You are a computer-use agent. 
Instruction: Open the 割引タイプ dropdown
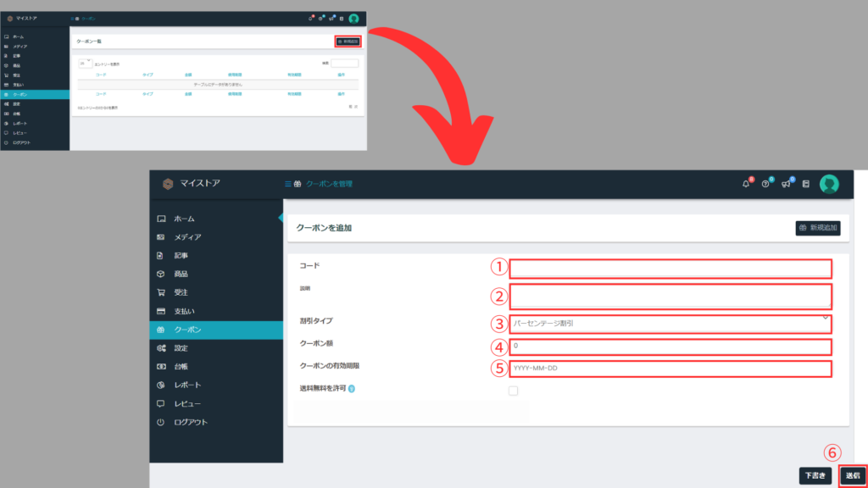tap(670, 323)
